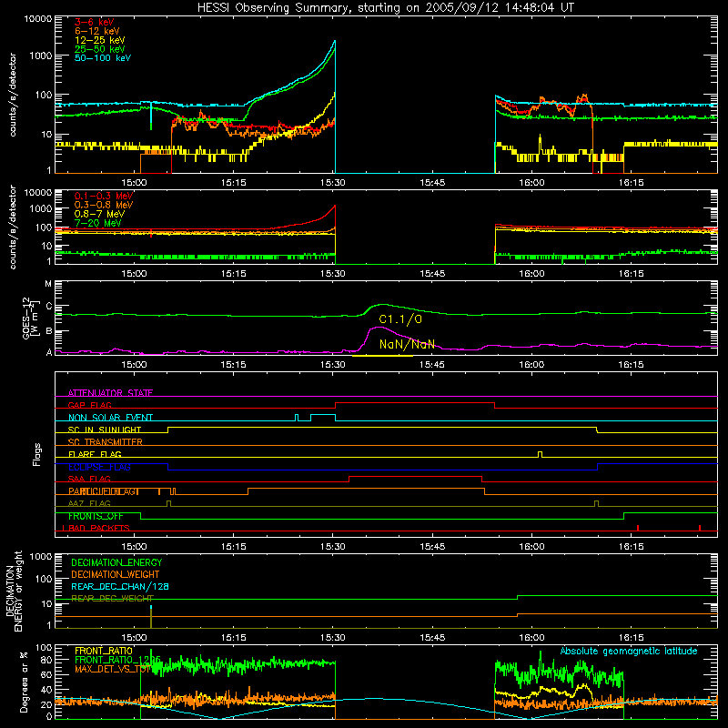This screenshot has width=728, height=728.
Task: Click the Degrees or % axis title
Action: [25, 682]
